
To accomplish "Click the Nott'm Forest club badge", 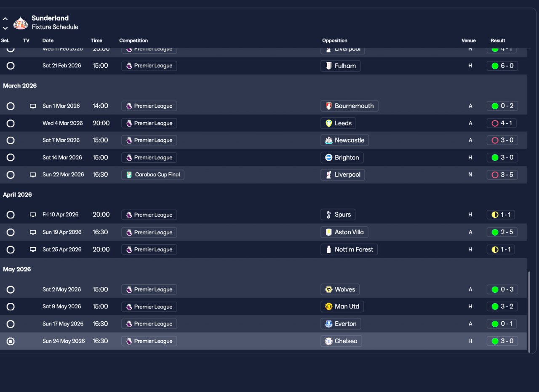I will (x=329, y=249).
